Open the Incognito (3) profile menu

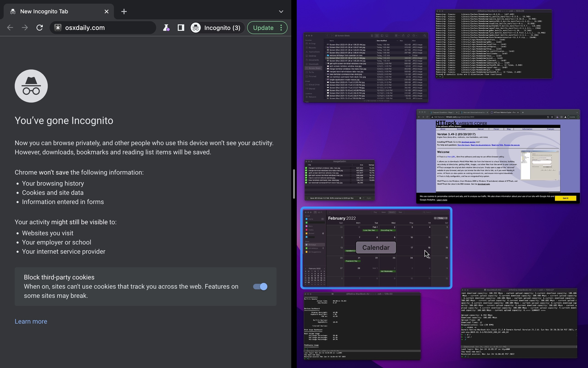coord(216,28)
